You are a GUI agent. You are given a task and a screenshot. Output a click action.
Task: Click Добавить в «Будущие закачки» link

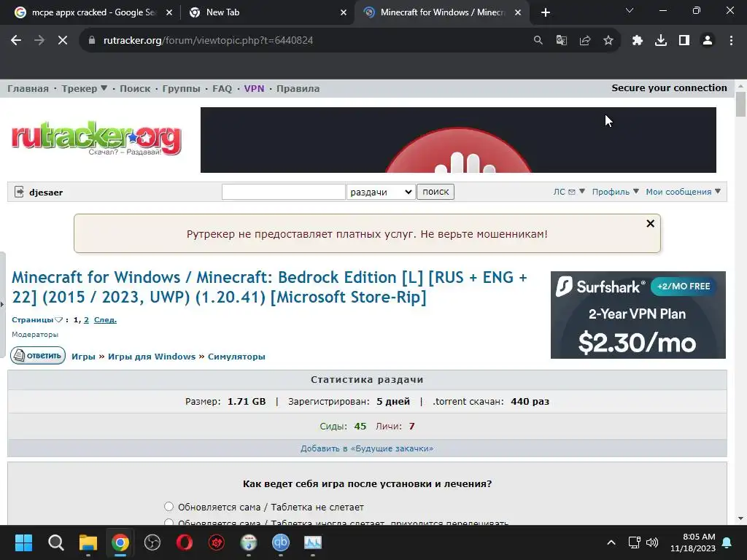[x=367, y=448]
